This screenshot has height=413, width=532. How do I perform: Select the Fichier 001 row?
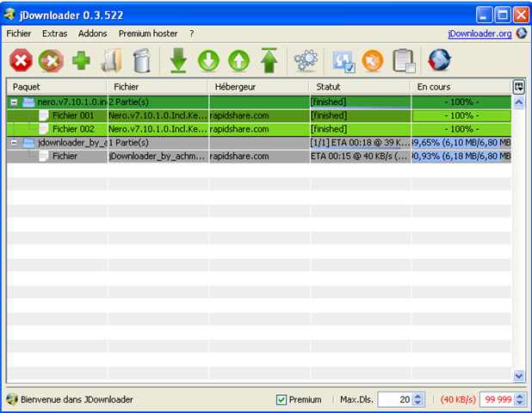pos(259,115)
